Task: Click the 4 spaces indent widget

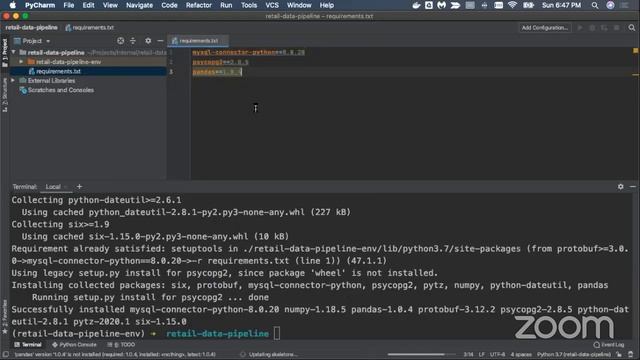Action: [x=521, y=354]
